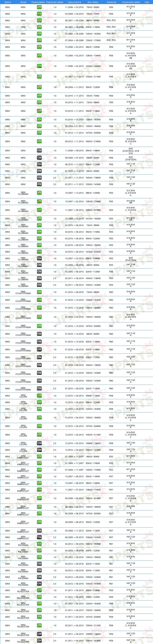The image size is (153, 644).
Task: Click the petrol icon in the Coupe 85kW / 115KM row
Action: [39, 396]
